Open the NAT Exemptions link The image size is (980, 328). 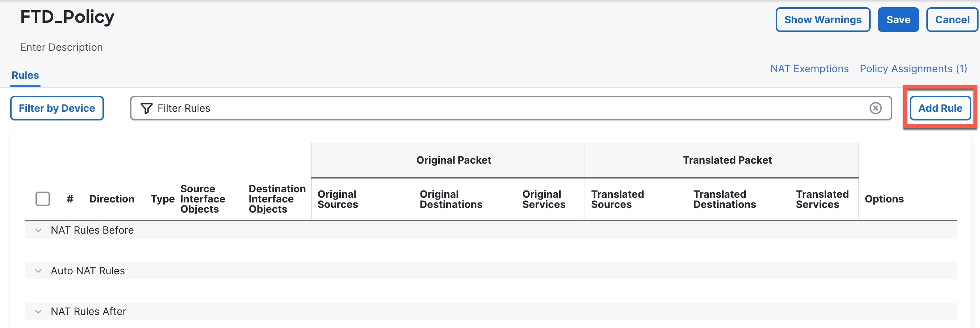tap(809, 69)
